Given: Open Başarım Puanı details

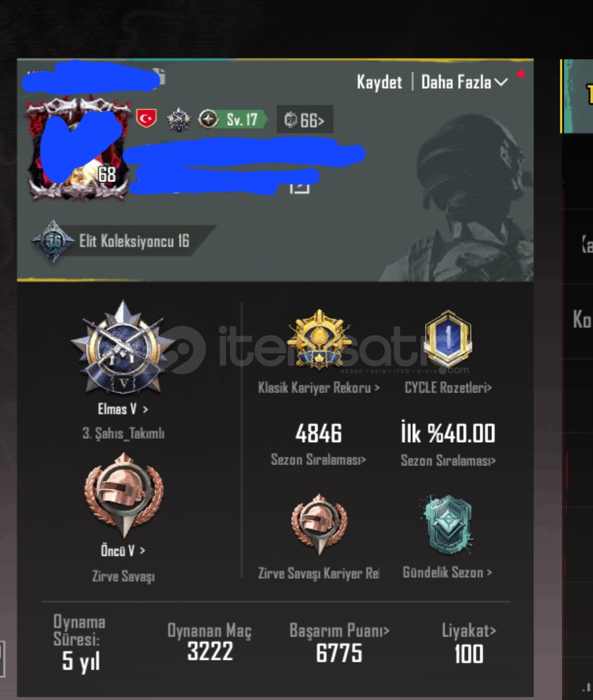Looking at the screenshot, I should (340, 631).
